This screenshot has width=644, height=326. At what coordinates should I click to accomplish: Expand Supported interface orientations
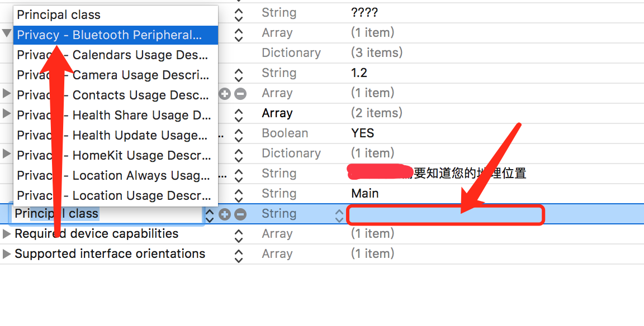[x=6, y=254]
